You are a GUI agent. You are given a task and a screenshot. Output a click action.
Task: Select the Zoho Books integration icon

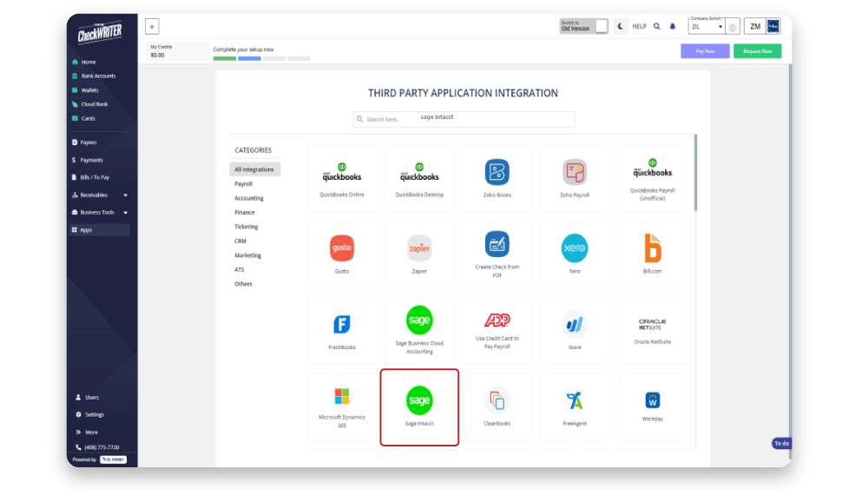point(497,172)
